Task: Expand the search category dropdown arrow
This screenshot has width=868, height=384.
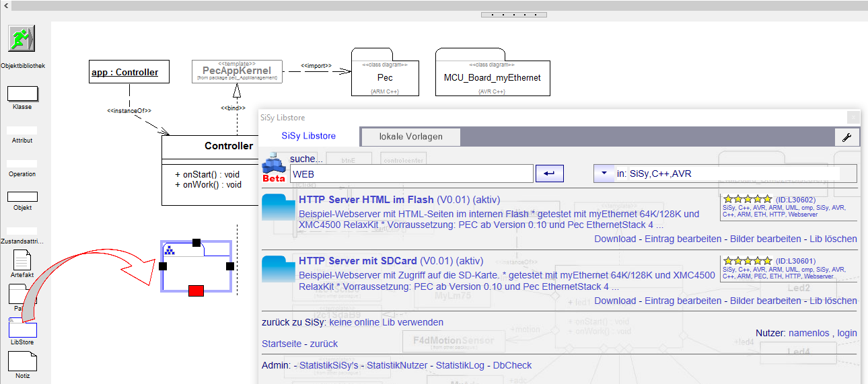Action: 603,174
